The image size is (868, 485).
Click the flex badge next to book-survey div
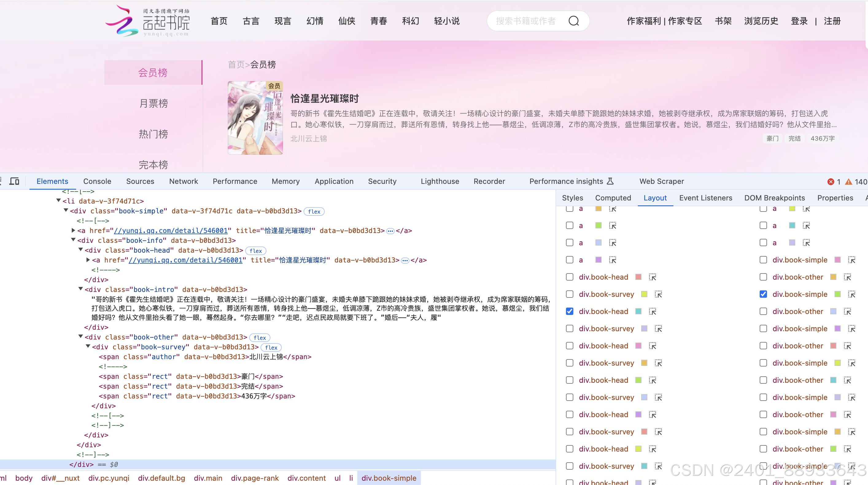point(271,347)
